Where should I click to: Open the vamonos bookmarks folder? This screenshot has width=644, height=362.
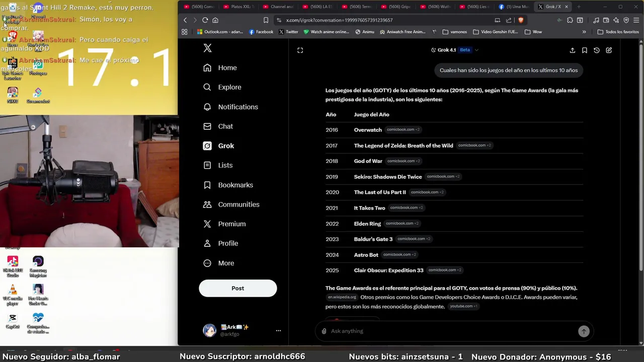point(455,32)
